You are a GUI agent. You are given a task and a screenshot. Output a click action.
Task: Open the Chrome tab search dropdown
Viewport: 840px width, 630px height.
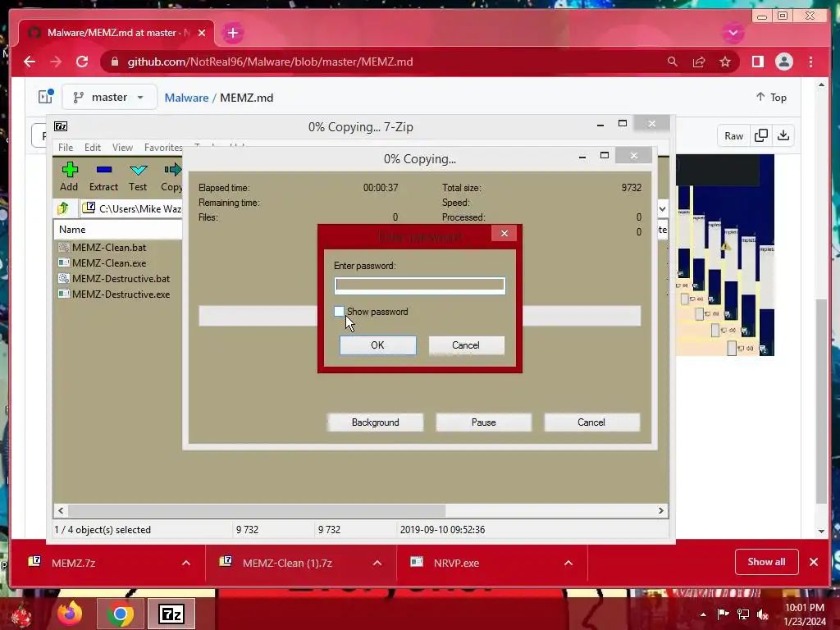(733, 33)
